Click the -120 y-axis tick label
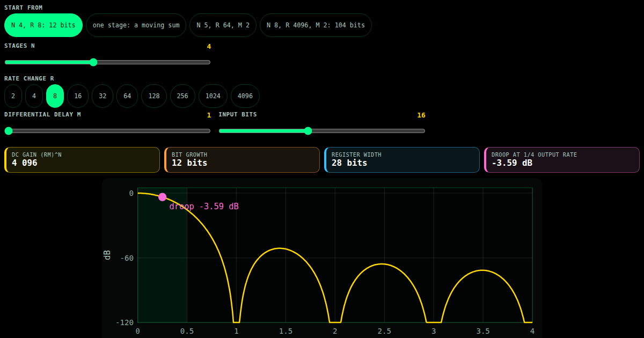644x338 pixels. [x=125, y=322]
